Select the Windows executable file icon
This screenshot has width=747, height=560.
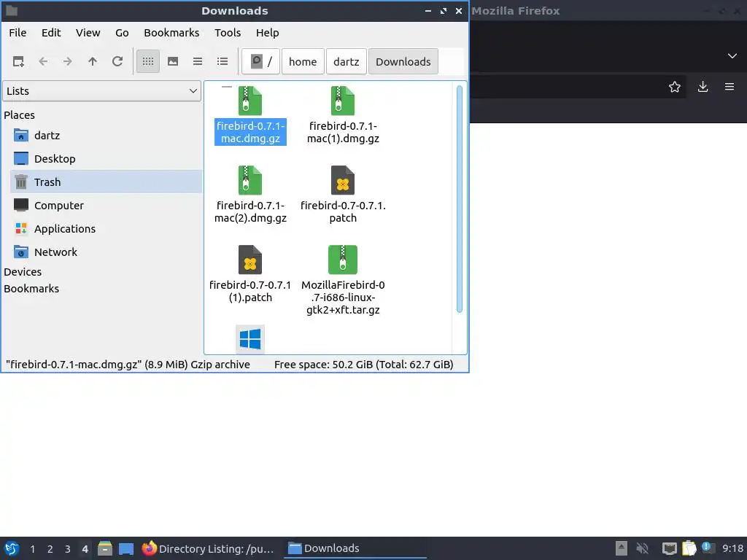[250, 339]
